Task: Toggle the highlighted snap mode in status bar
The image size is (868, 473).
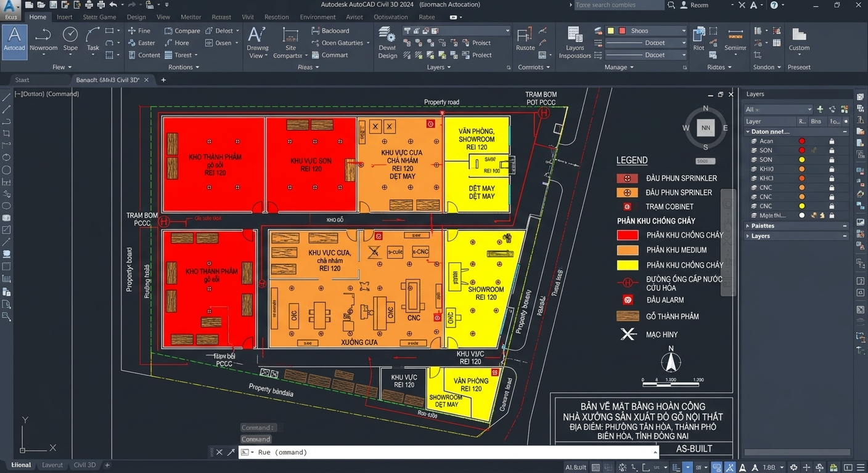Action: coord(716,467)
